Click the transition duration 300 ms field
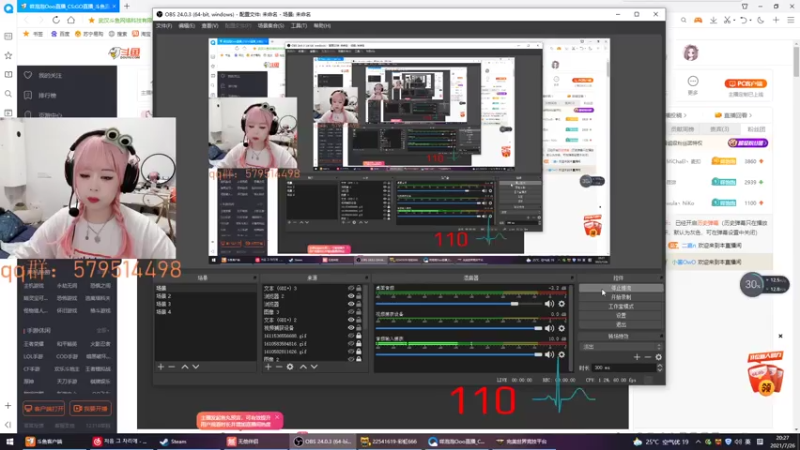The height and width of the screenshot is (450, 800). point(623,368)
